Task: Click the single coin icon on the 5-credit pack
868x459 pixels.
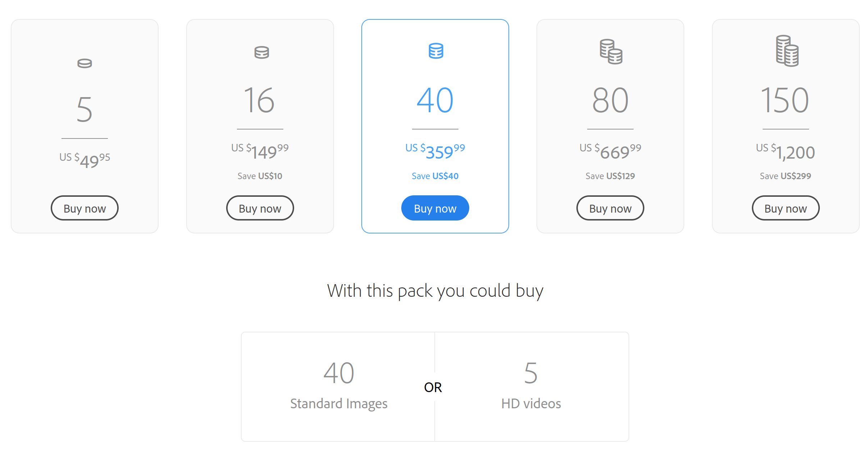Action: click(x=84, y=63)
